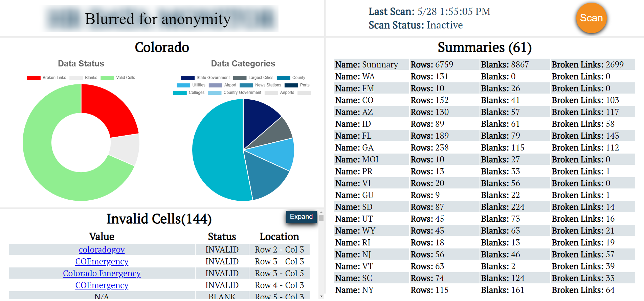Toggle the Largest Cities legend swatch
Image resolution: width=644 pixels, height=301 pixels.
point(253,78)
